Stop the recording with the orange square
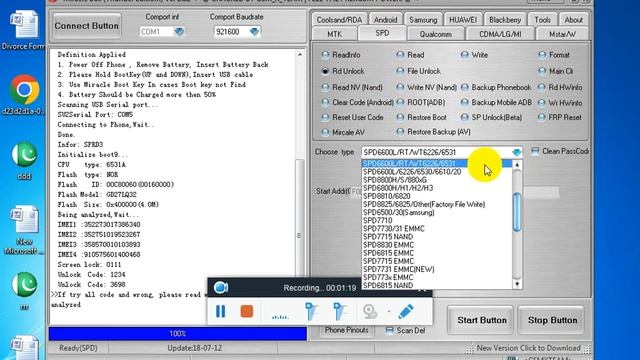Screen dimensions: 640x360 [247, 311]
